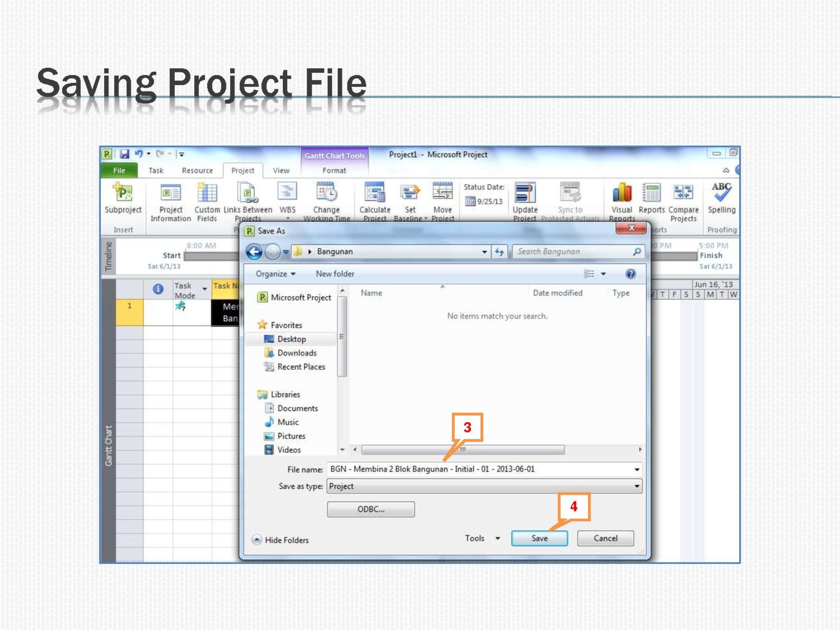Run Spelling check
The width and height of the screenshot is (840, 630).
(x=722, y=198)
